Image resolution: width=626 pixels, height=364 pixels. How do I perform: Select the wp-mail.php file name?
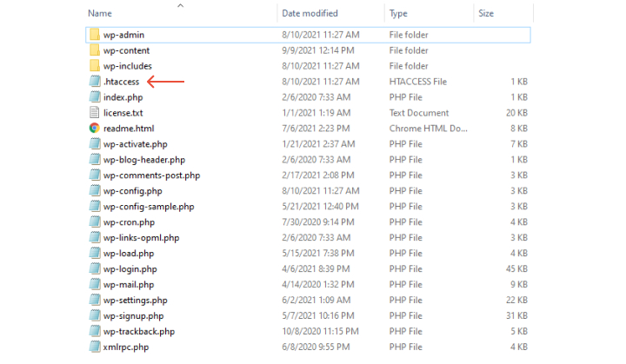click(129, 285)
